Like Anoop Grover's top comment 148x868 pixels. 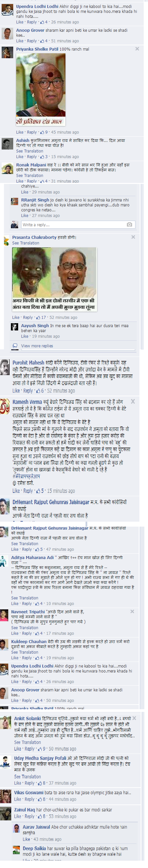(19, 41)
